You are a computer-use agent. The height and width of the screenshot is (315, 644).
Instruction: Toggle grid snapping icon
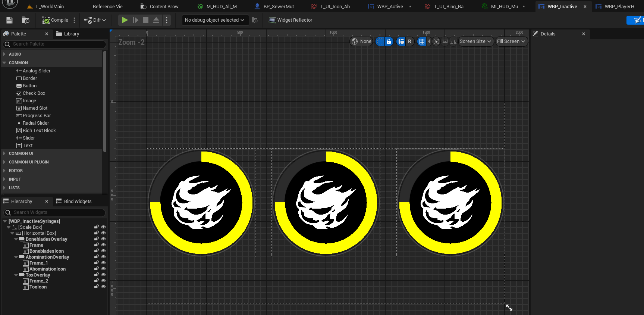[x=422, y=41]
